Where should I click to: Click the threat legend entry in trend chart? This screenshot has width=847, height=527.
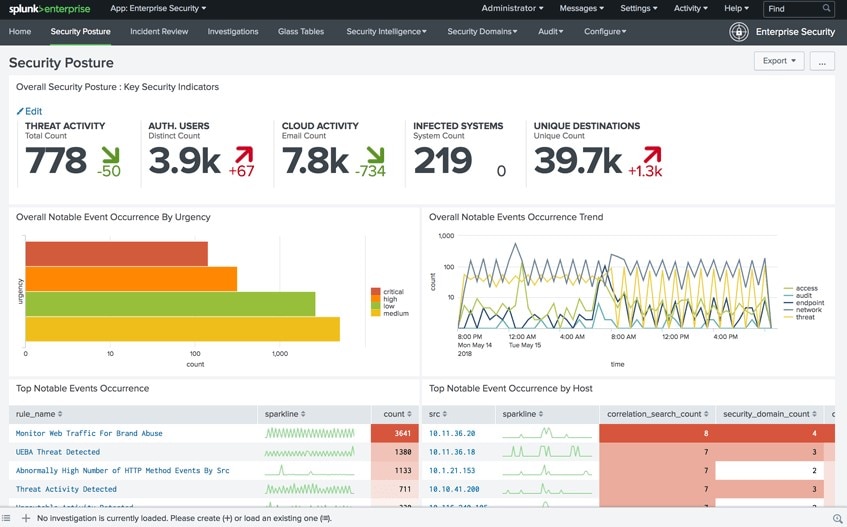point(799,317)
